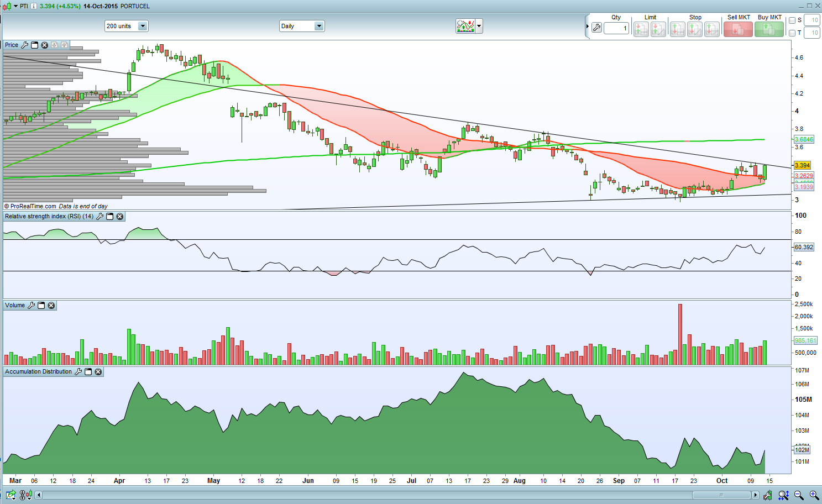
Task: Click the horizontal scrollbar left arrow
Action: click(39, 495)
